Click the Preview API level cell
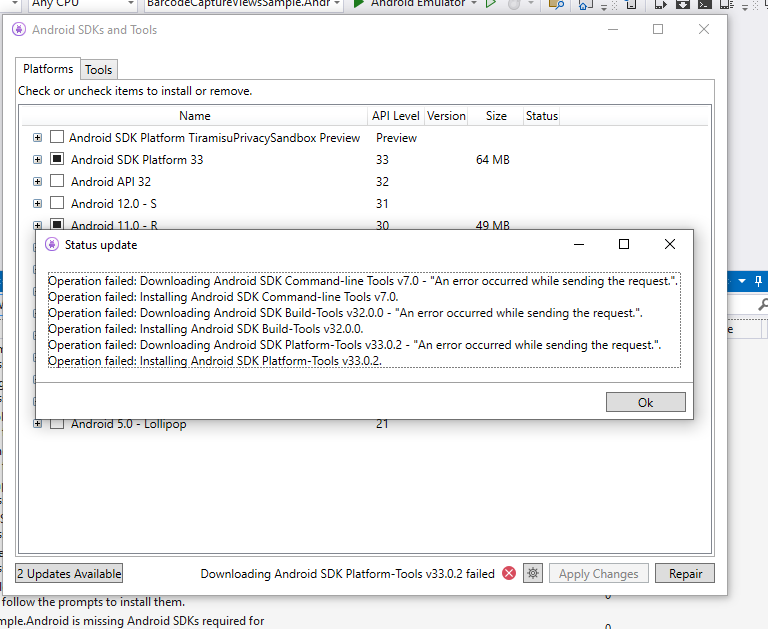This screenshot has height=629, width=768. point(396,138)
